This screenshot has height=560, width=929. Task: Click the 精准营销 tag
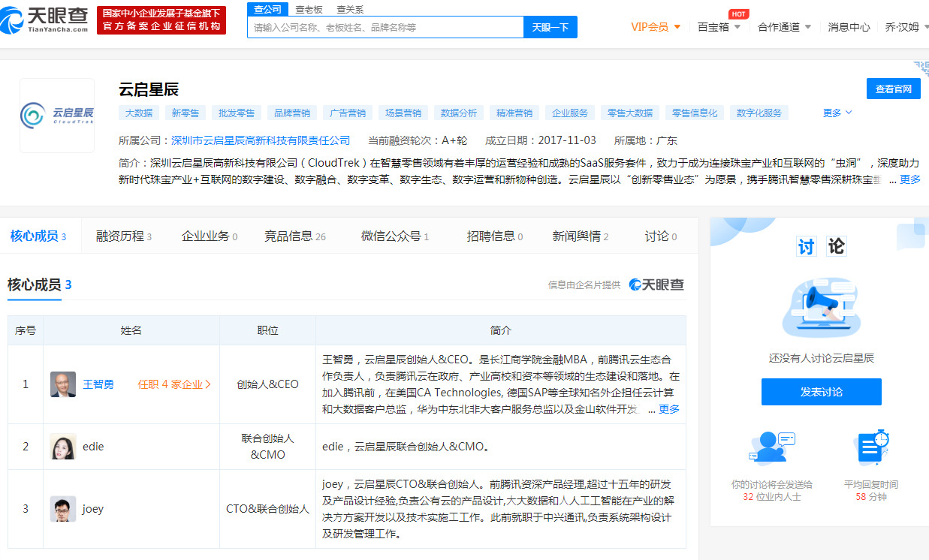click(x=514, y=113)
